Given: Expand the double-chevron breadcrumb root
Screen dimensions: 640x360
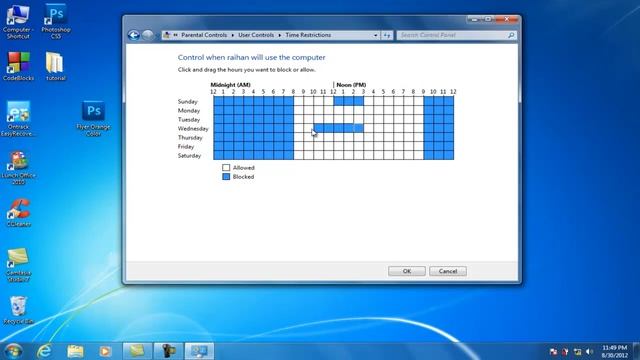Looking at the screenshot, I should coord(176,36).
